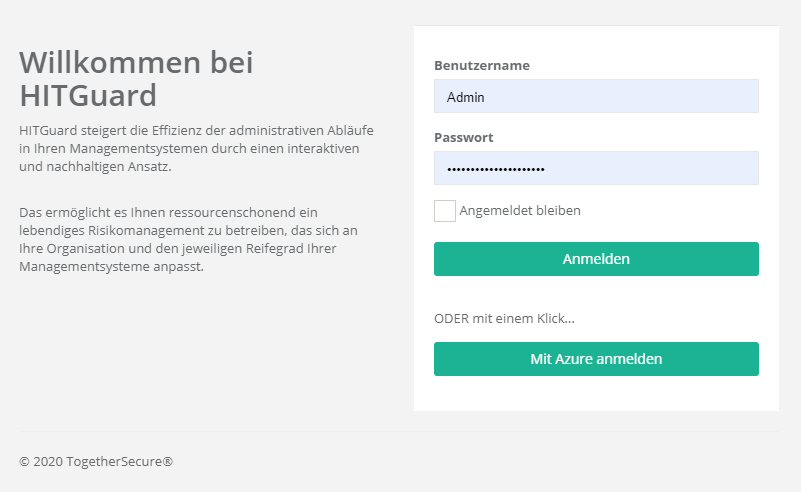This screenshot has height=492, width=801.
Task: Click the bold "Benutzername" field label
Action: [482, 66]
